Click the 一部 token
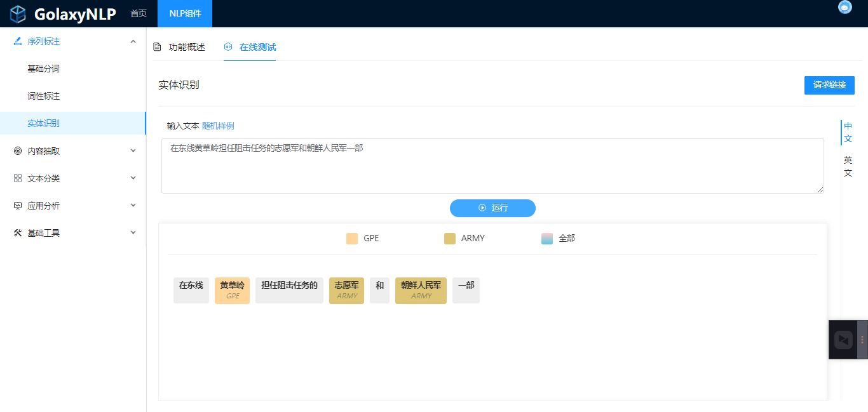This screenshot has height=412, width=868. [466, 290]
